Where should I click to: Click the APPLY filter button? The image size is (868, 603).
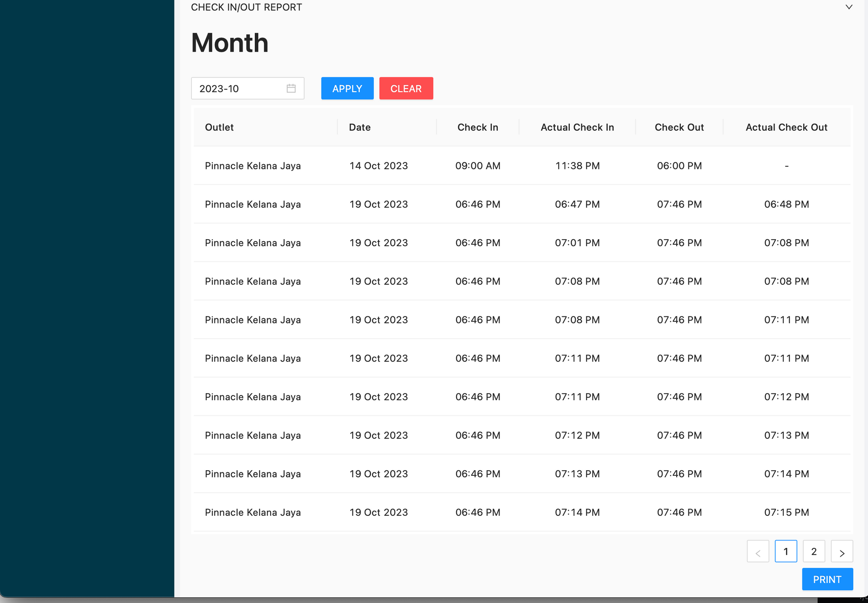tap(347, 89)
